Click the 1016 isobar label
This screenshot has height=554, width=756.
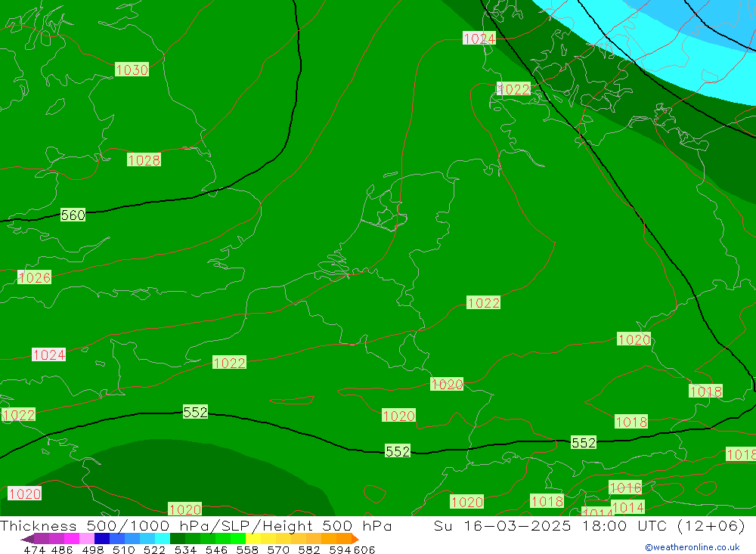coord(625,487)
